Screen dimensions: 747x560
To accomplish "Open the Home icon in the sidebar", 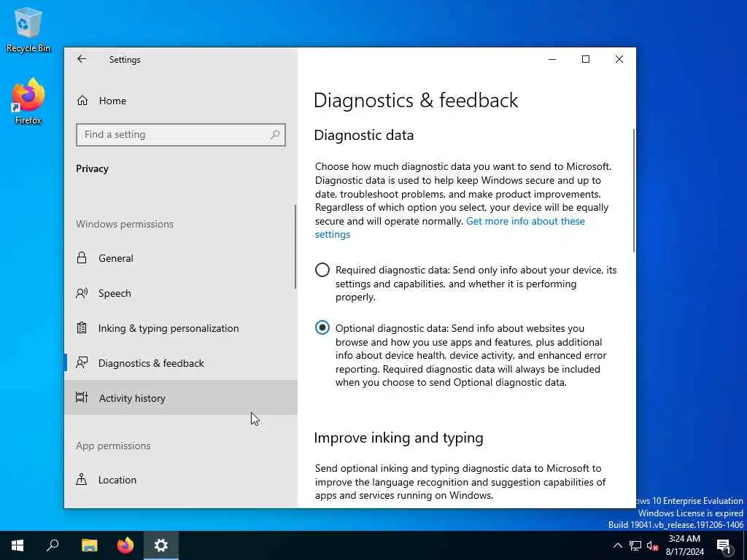I will pos(82,101).
